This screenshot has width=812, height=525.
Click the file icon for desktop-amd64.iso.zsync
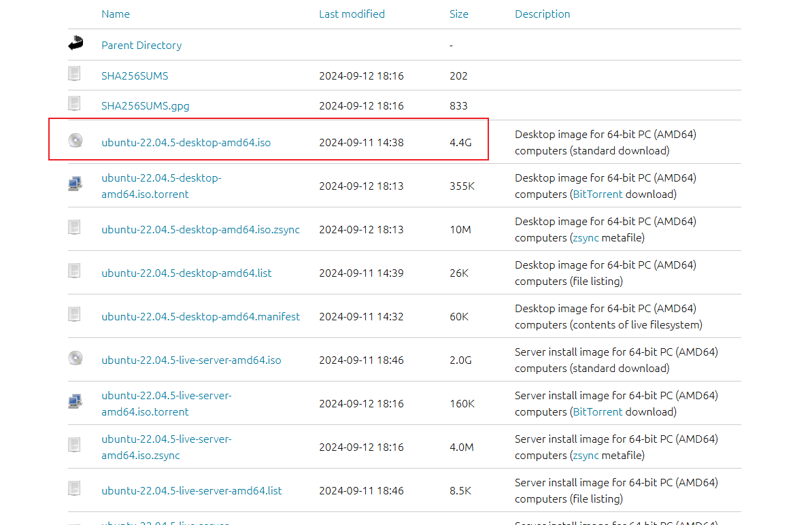pos(75,227)
